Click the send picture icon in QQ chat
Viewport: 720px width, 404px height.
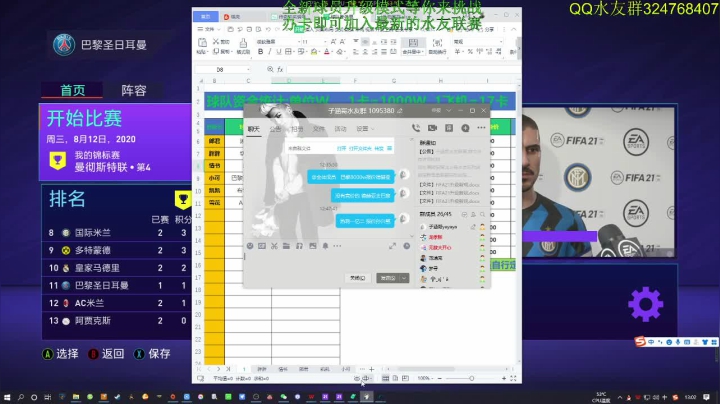click(x=313, y=246)
